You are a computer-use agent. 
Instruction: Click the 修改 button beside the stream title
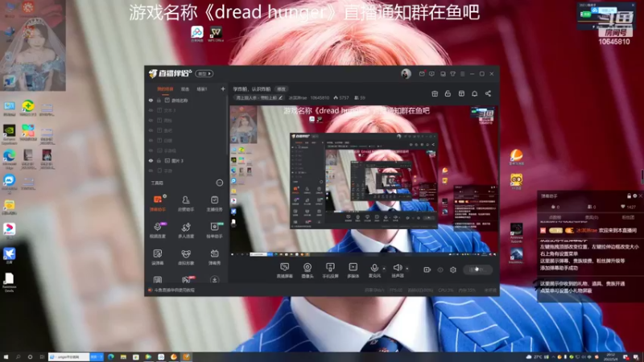[x=281, y=89]
